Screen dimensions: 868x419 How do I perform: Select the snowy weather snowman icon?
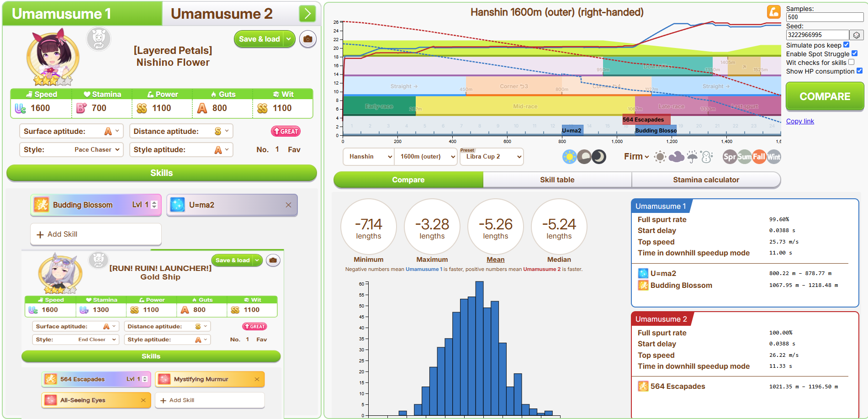tap(707, 157)
